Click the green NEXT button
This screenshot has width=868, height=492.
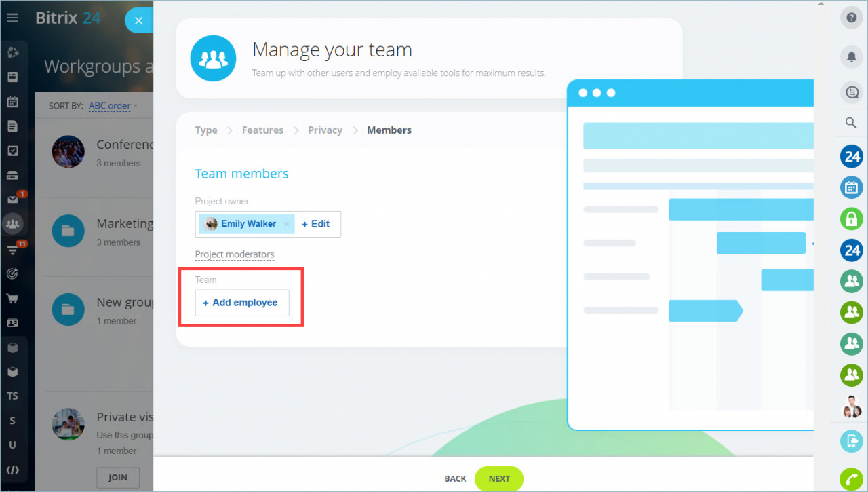pos(499,478)
